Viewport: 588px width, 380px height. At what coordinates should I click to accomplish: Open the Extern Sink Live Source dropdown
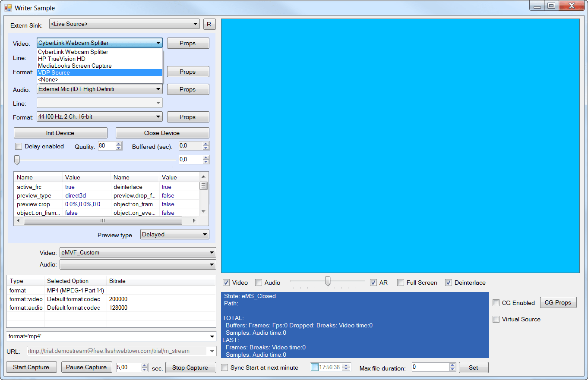[x=124, y=24]
